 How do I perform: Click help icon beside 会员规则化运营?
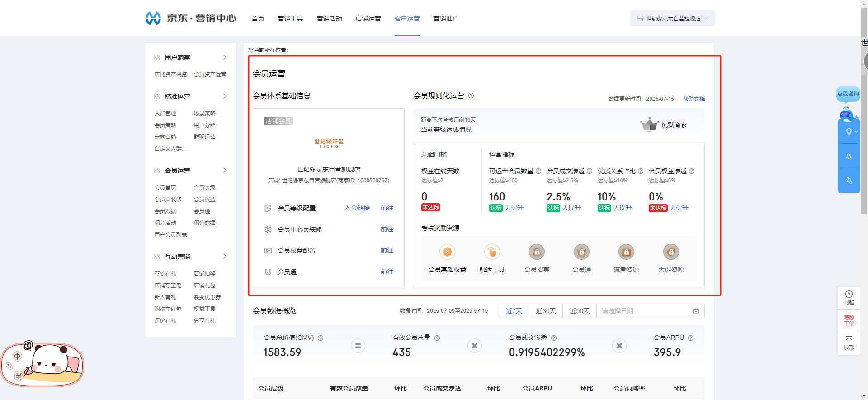click(x=471, y=95)
